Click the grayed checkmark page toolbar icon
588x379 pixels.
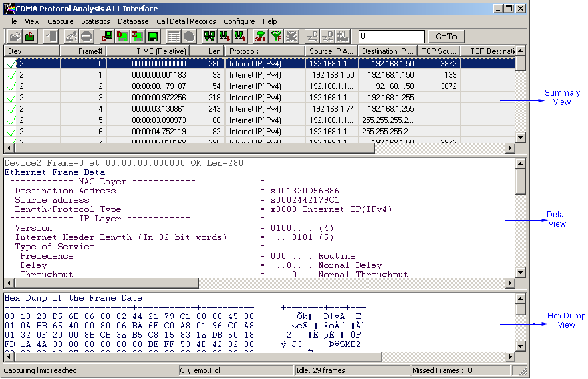coord(51,37)
